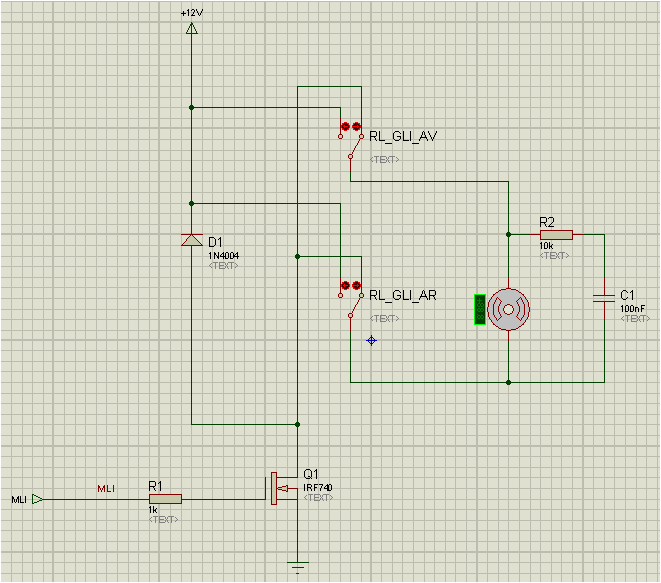661x583 pixels.
Task: Select the RL_GLI_AV reference label
Action: (403, 136)
